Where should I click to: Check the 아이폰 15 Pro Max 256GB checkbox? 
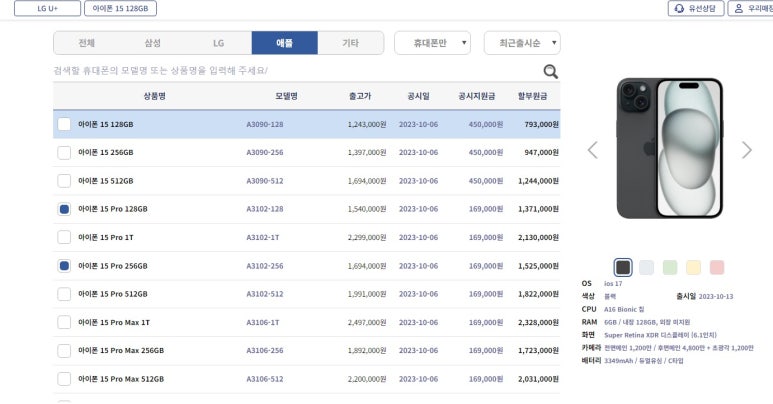click(64, 351)
